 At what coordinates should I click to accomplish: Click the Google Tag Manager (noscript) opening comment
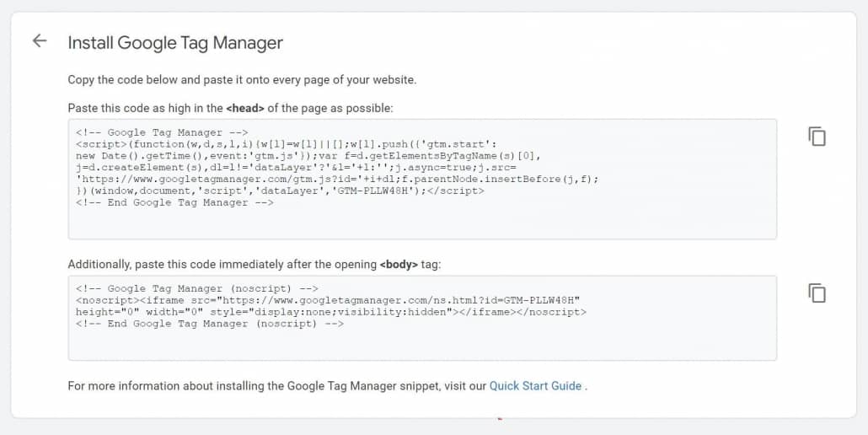[196, 288]
